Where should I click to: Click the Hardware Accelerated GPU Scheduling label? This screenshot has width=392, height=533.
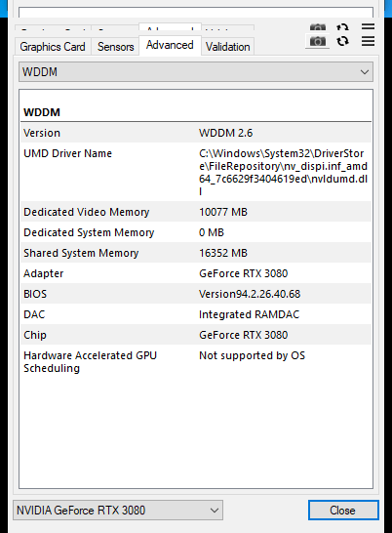pyautogui.click(x=90, y=361)
